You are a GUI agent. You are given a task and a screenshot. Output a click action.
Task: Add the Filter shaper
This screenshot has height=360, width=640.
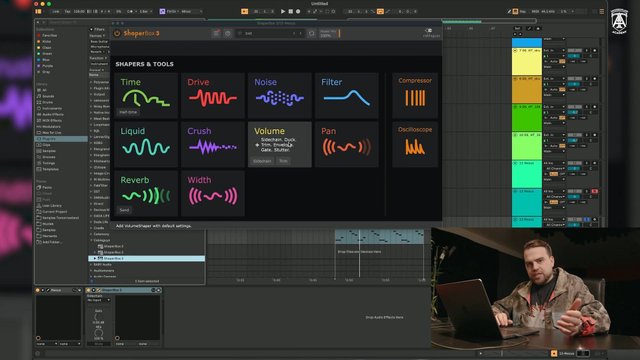point(347,96)
